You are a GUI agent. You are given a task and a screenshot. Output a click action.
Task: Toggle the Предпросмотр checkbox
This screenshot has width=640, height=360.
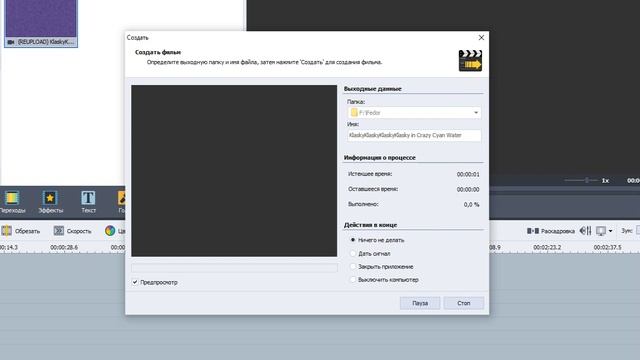135,282
